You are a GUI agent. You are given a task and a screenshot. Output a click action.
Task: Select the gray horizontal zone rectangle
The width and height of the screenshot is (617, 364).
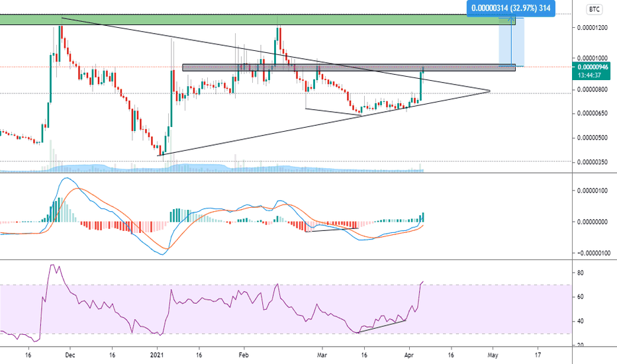pyautogui.click(x=349, y=68)
